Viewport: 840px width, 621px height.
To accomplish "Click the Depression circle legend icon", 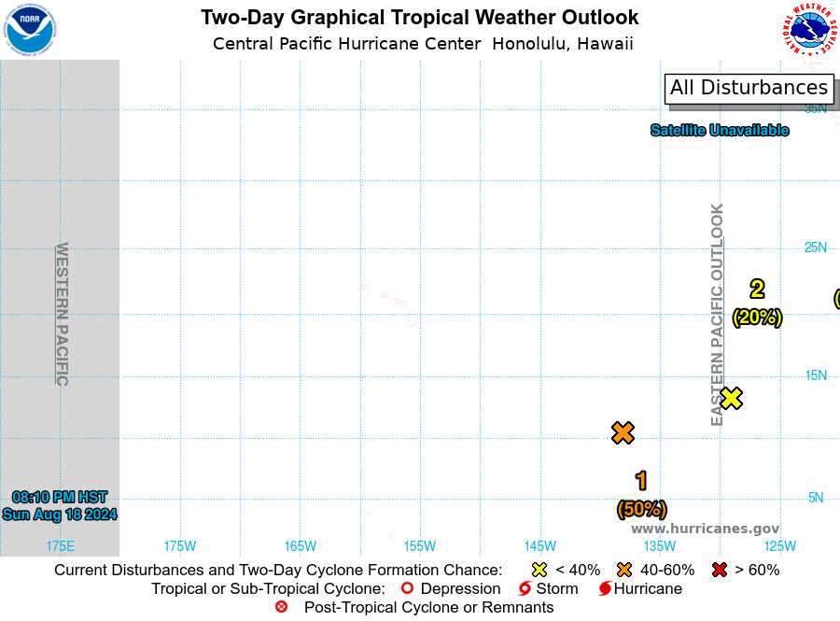I will click(x=407, y=588).
